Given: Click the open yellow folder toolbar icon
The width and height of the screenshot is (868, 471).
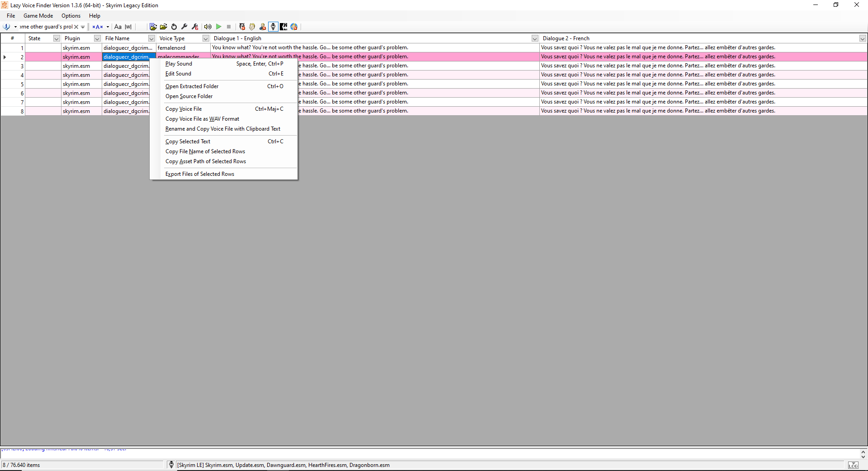Looking at the screenshot, I should (164, 27).
